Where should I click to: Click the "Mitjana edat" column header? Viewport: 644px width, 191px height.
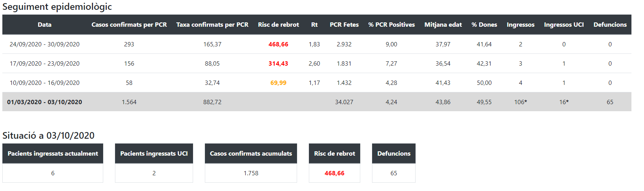(x=443, y=25)
